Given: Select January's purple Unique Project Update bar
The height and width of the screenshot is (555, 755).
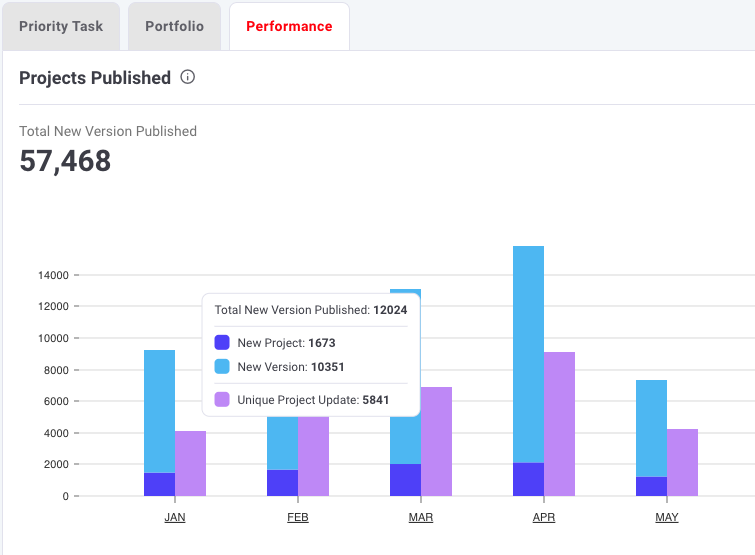Looking at the screenshot, I should (x=191, y=463).
